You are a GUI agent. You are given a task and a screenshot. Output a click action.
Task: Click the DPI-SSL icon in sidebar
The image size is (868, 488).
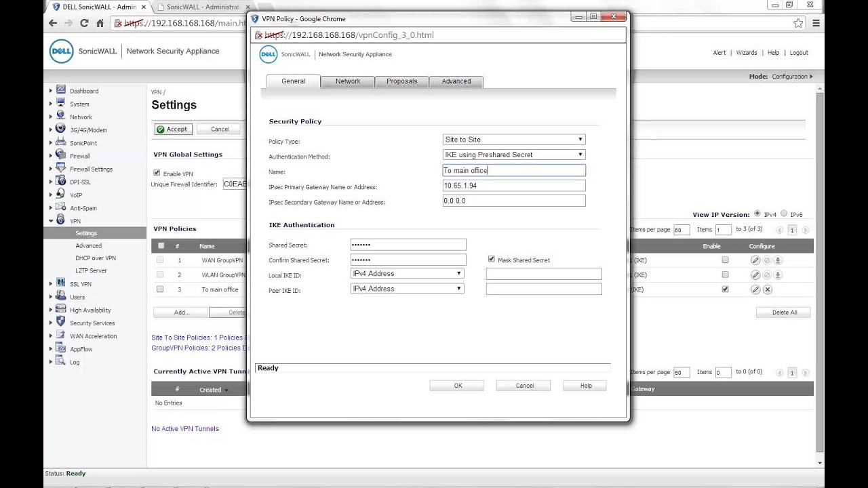(61, 181)
